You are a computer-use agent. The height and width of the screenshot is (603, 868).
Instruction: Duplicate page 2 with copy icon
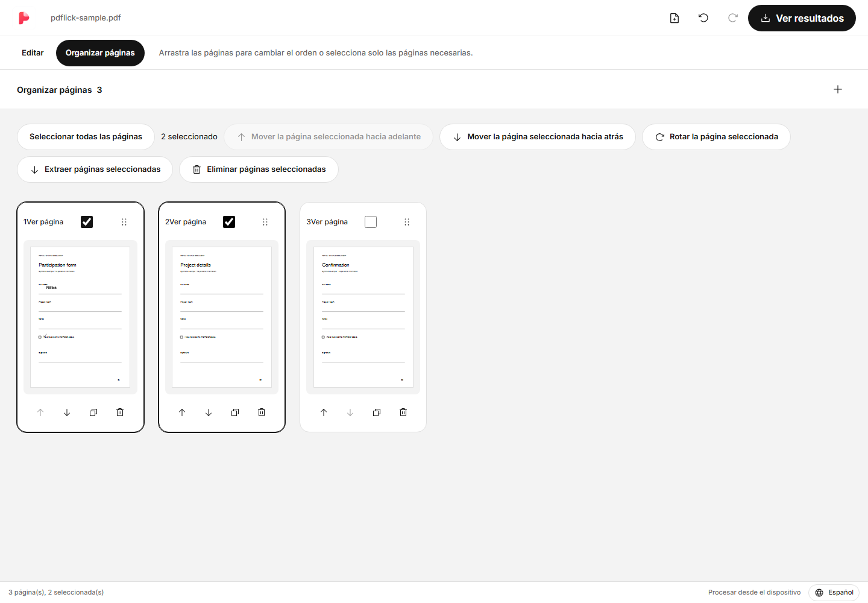click(x=235, y=412)
